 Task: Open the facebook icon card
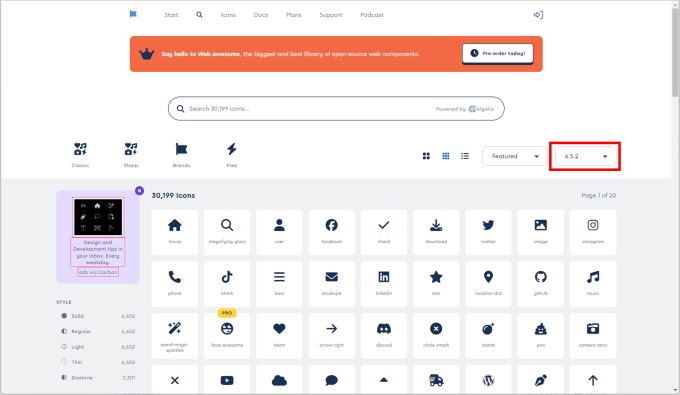click(331, 232)
